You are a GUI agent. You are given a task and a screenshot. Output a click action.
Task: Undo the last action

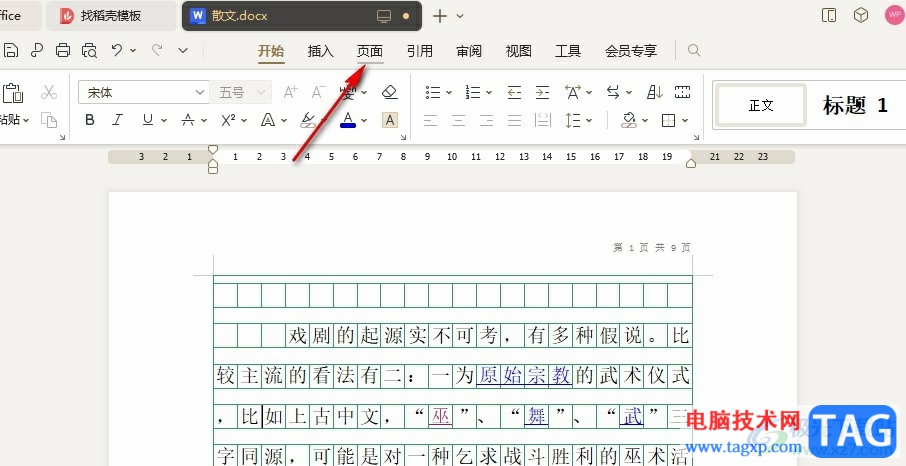(117, 50)
